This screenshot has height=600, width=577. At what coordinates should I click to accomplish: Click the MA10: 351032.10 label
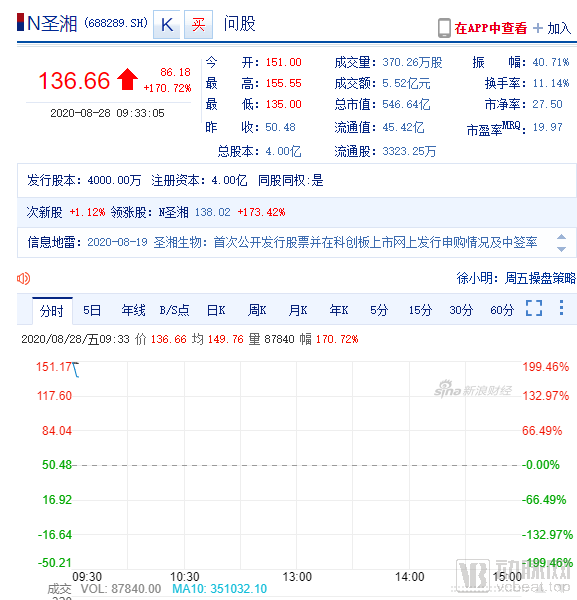[220, 589]
